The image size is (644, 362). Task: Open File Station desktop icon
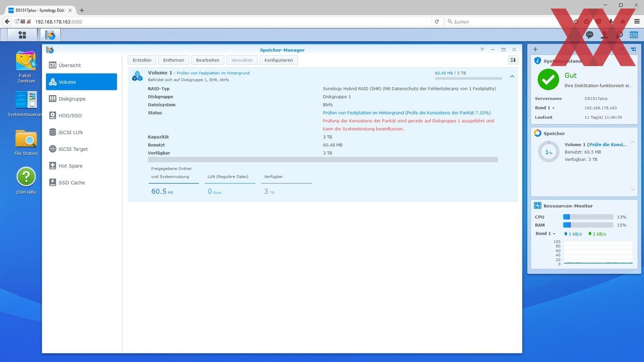pyautogui.click(x=26, y=142)
